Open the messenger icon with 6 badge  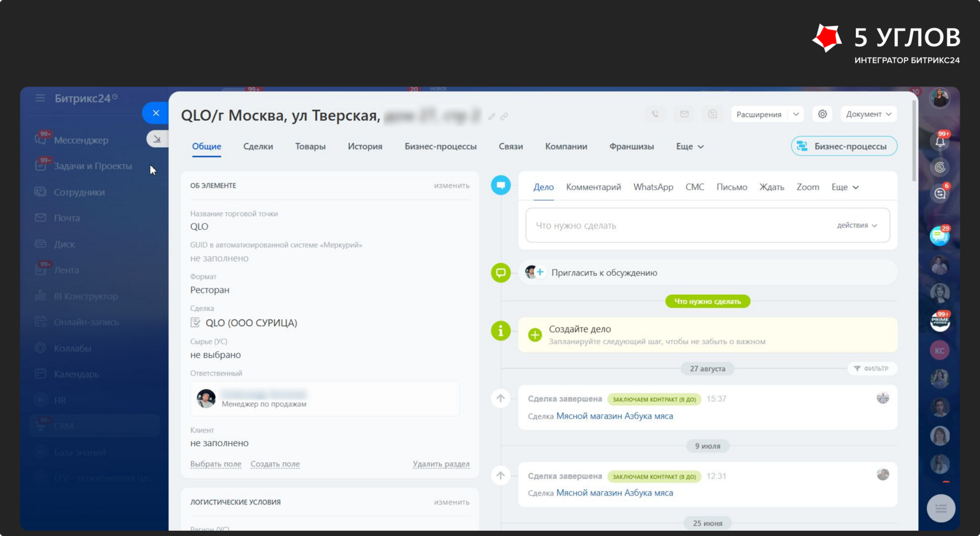pos(940,193)
